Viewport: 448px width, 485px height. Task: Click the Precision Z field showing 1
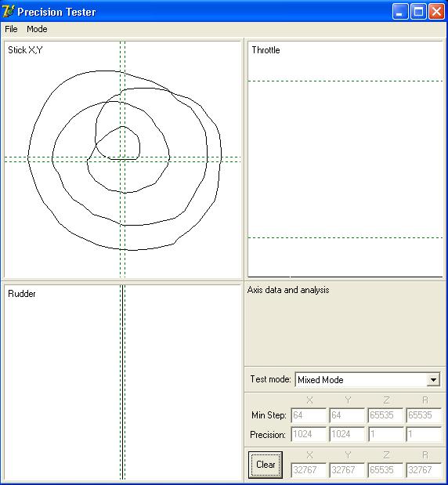(x=385, y=434)
